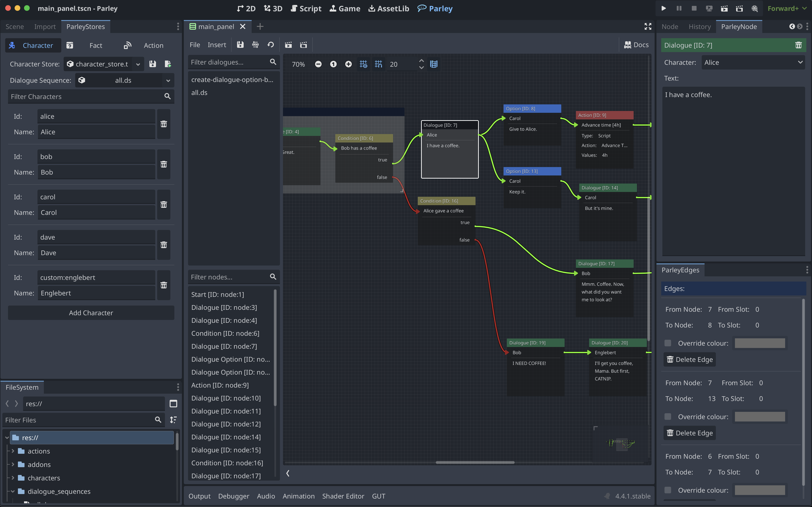Enable Override colour for edge 7 to 8
The height and width of the screenshot is (507, 812).
pos(668,343)
